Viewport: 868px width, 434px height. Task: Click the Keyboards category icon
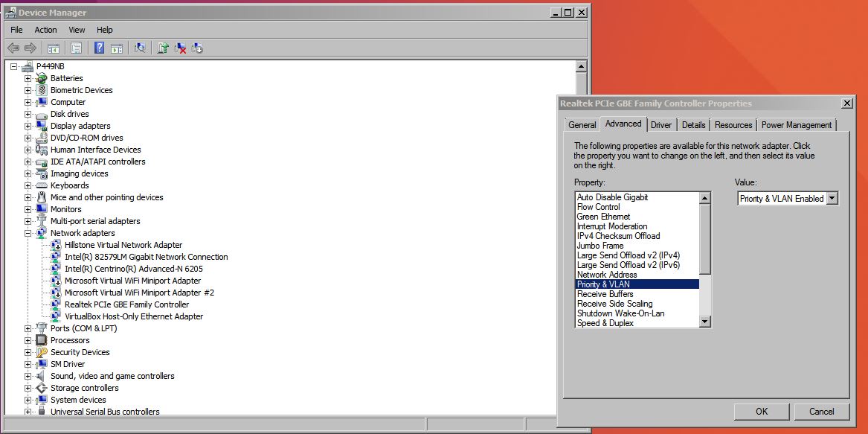click(x=42, y=185)
